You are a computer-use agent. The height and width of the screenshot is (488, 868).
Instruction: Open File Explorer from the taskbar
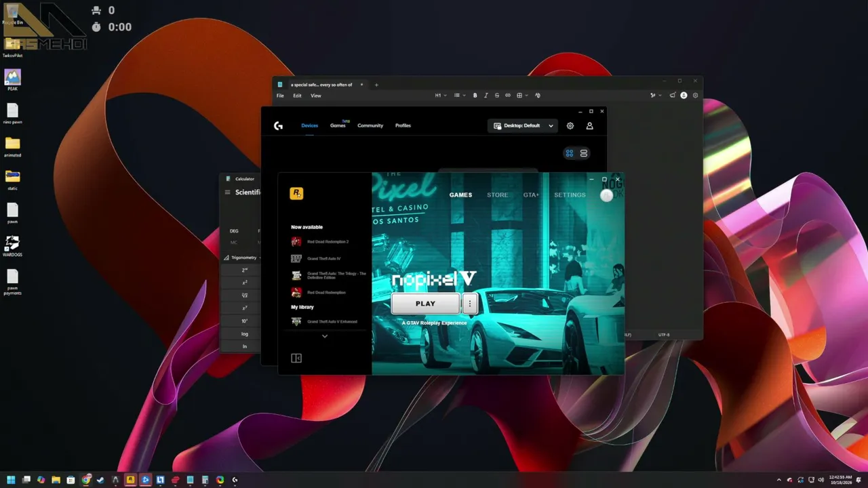tap(56, 480)
